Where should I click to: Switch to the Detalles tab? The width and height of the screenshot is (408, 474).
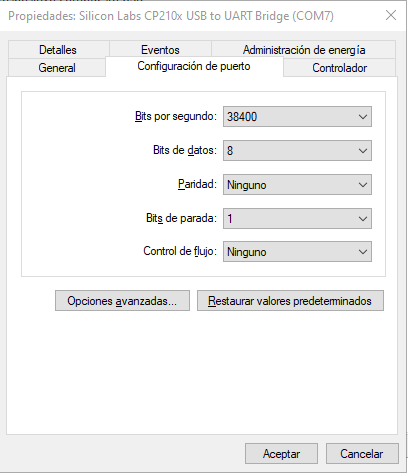tap(58, 50)
